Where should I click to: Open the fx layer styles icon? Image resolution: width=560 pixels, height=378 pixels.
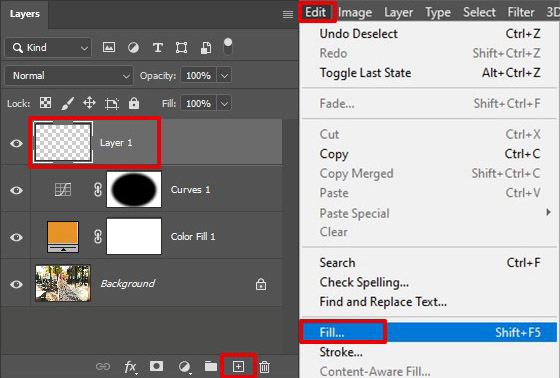point(130,367)
